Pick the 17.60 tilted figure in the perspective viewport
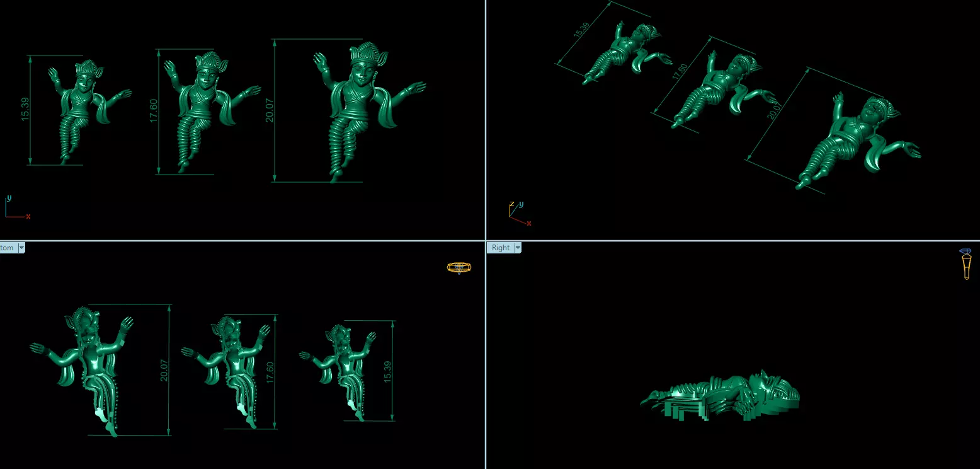 click(718, 88)
